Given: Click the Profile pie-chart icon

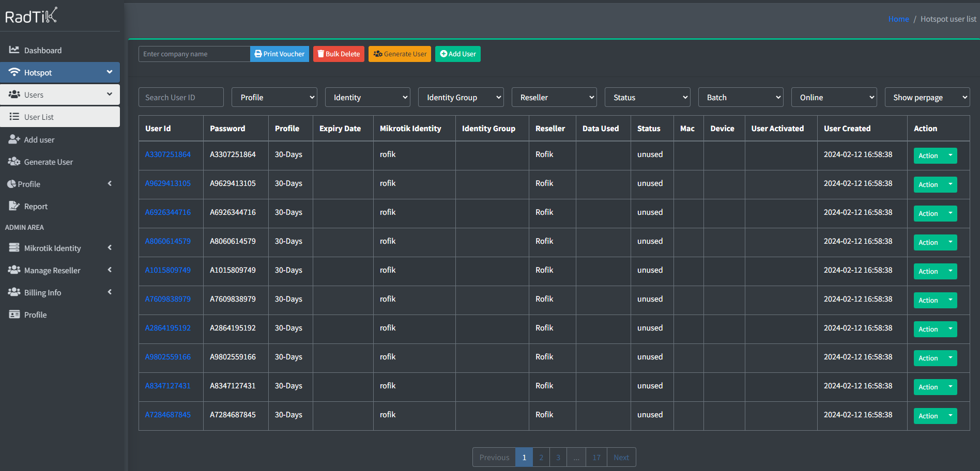Looking at the screenshot, I should pos(11,184).
